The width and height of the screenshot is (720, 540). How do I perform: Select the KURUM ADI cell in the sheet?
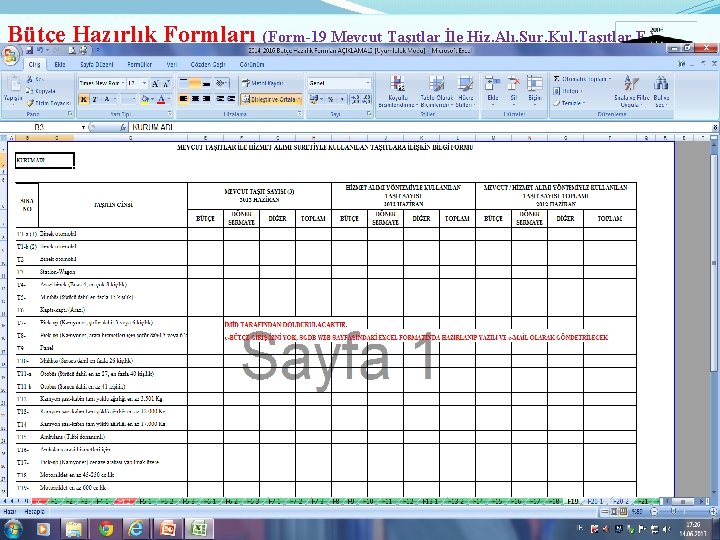[x=45, y=160]
